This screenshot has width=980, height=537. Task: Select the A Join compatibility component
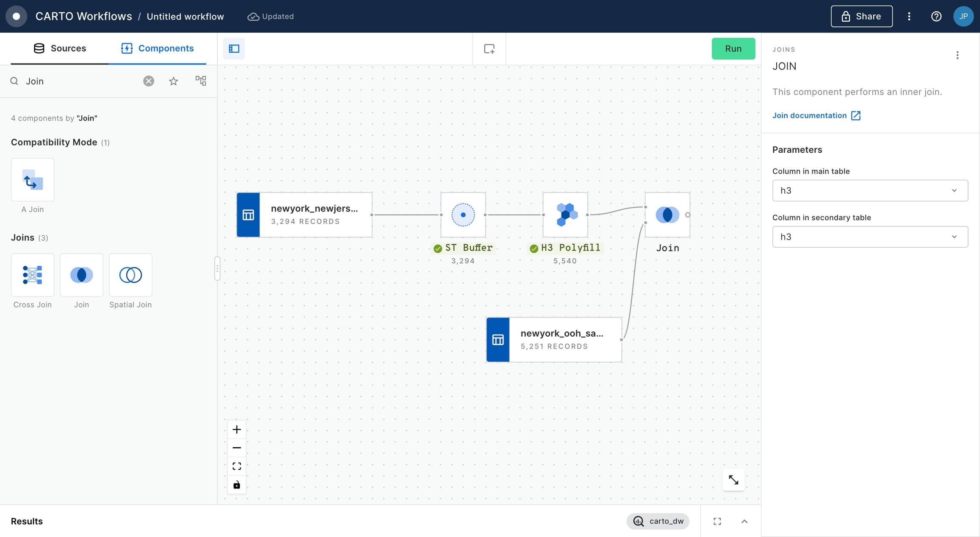33,180
